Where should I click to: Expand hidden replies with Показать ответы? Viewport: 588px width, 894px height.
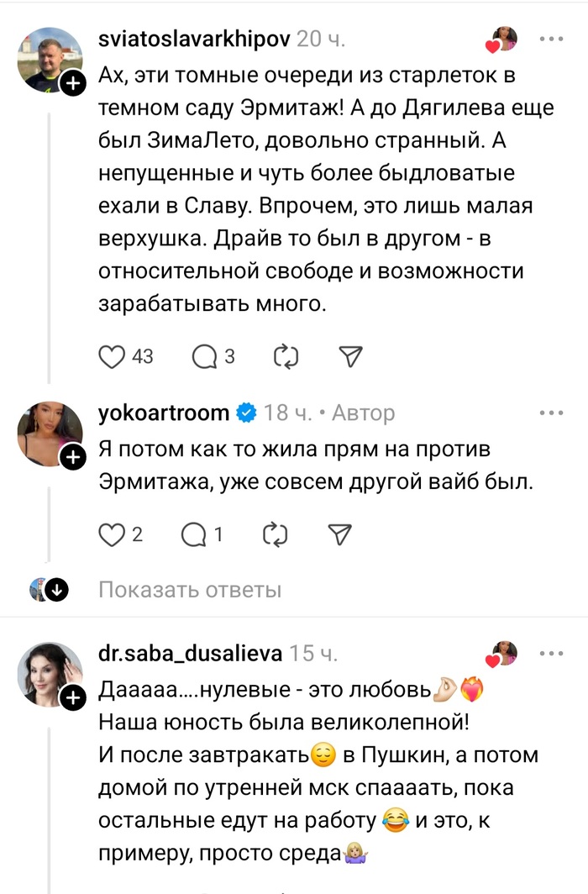190,590
